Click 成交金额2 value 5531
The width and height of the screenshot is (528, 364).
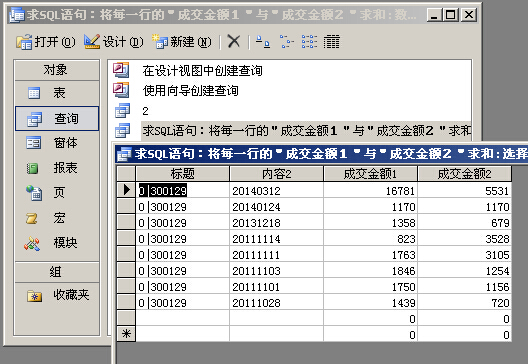click(x=464, y=191)
